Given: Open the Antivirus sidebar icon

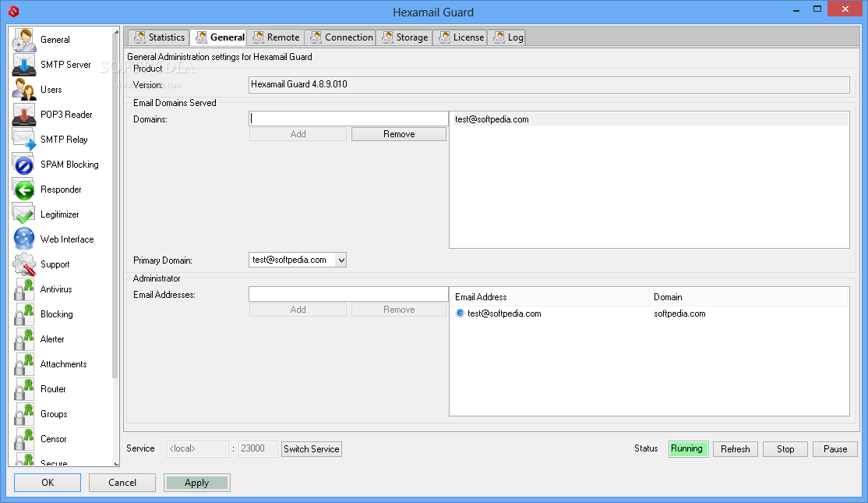Looking at the screenshot, I should click(x=24, y=289).
